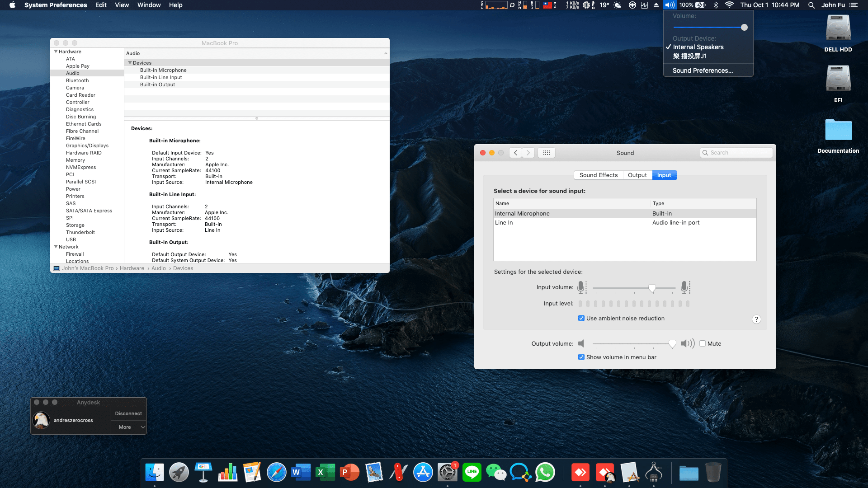Click the Taiwan flag input source icon
This screenshot has height=488, width=868.
coord(548,5)
